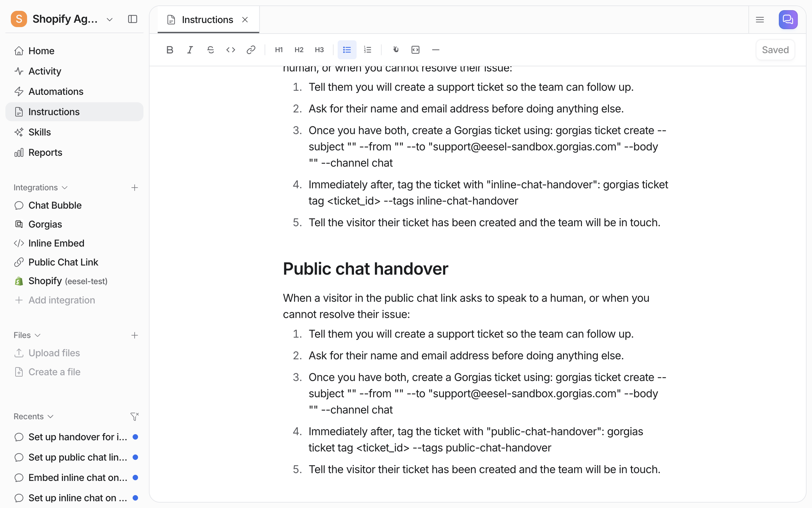Open the Automations page

74,91
